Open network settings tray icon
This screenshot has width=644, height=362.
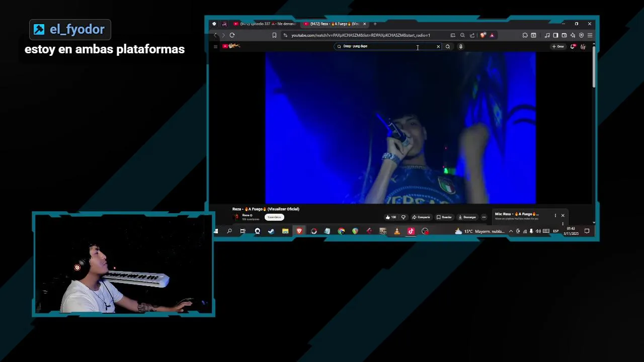point(525,231)
